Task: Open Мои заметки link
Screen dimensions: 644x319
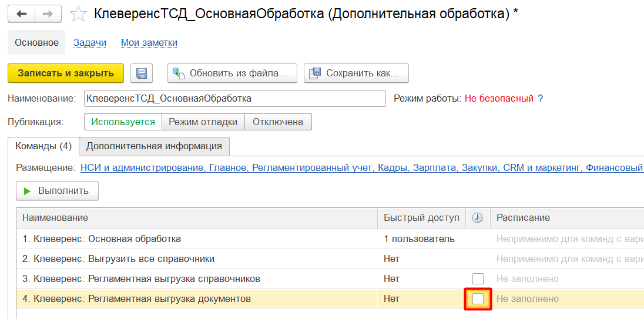Action: tap(149, 43)
